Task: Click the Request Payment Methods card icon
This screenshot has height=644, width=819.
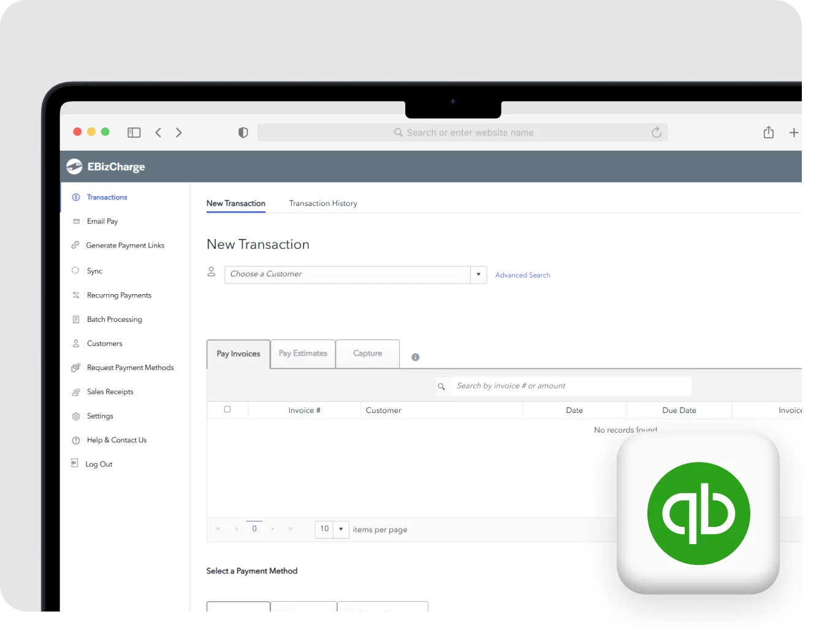Action: coord(76,368)
